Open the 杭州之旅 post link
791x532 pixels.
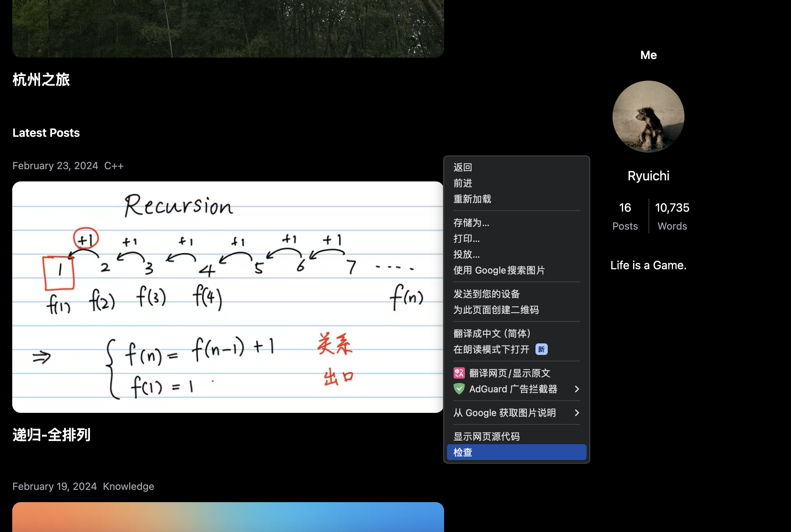[x=41, y=80]
